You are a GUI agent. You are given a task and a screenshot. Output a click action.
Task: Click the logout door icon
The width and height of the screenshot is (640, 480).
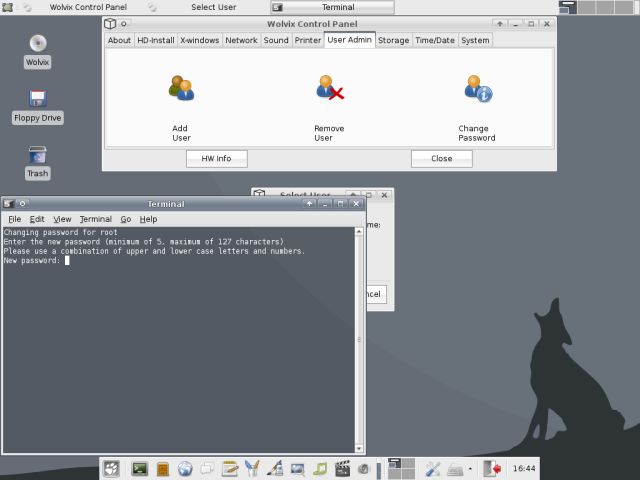[491, 469]
